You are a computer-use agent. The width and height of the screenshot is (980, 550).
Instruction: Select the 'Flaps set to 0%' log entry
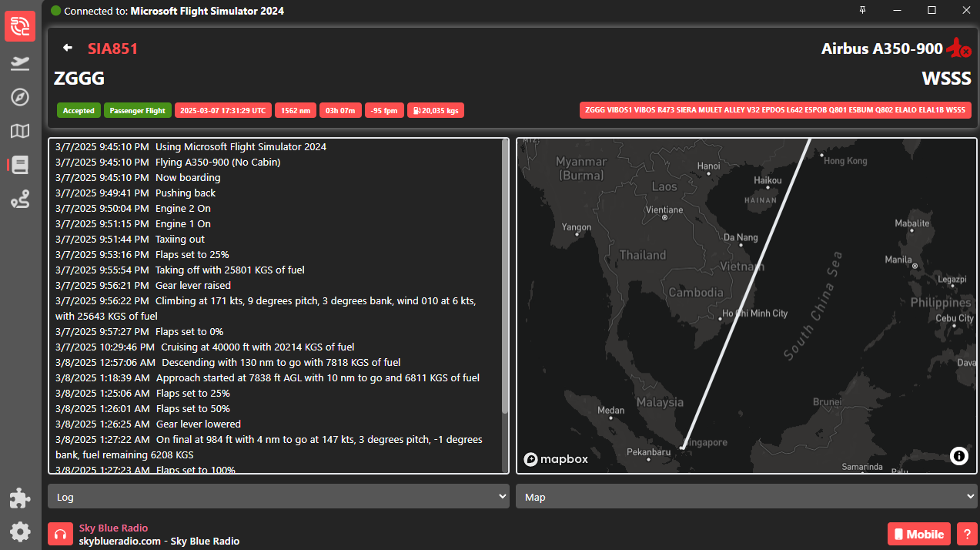(139, 331)
